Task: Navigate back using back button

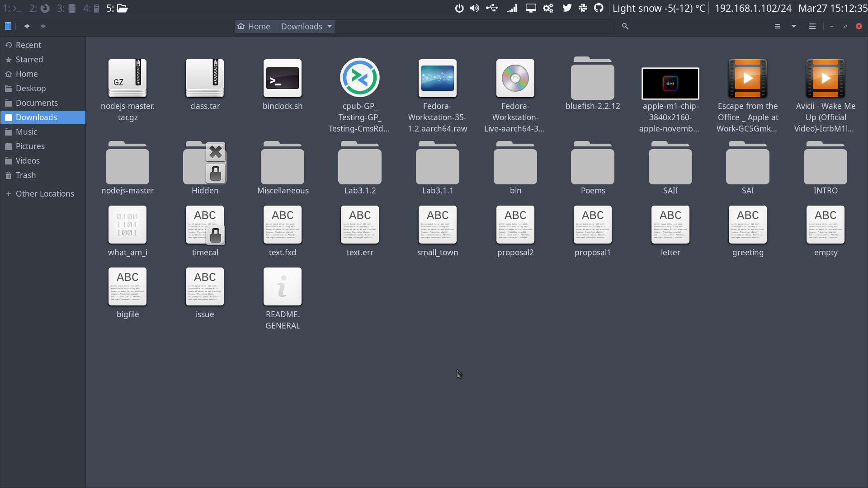Action: (x=27, y=26)
